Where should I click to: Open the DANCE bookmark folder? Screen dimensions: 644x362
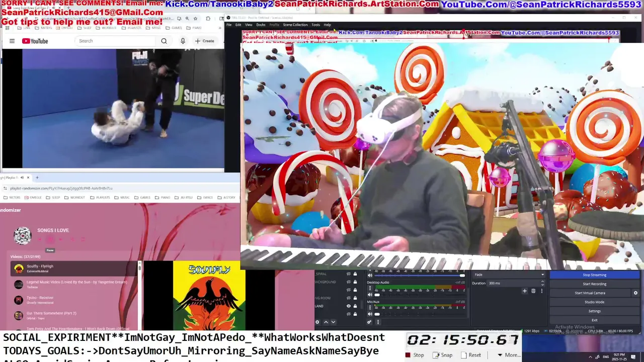point(205,198)
